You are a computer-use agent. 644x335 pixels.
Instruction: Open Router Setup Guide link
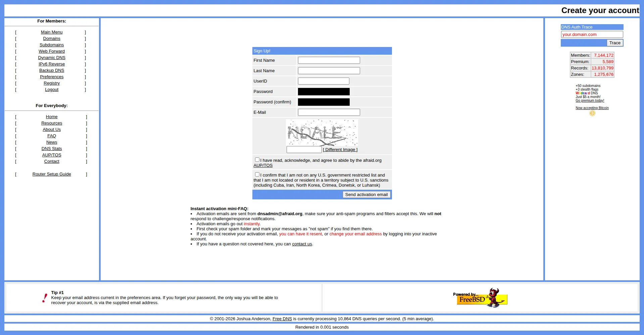[x=52, y=174]
